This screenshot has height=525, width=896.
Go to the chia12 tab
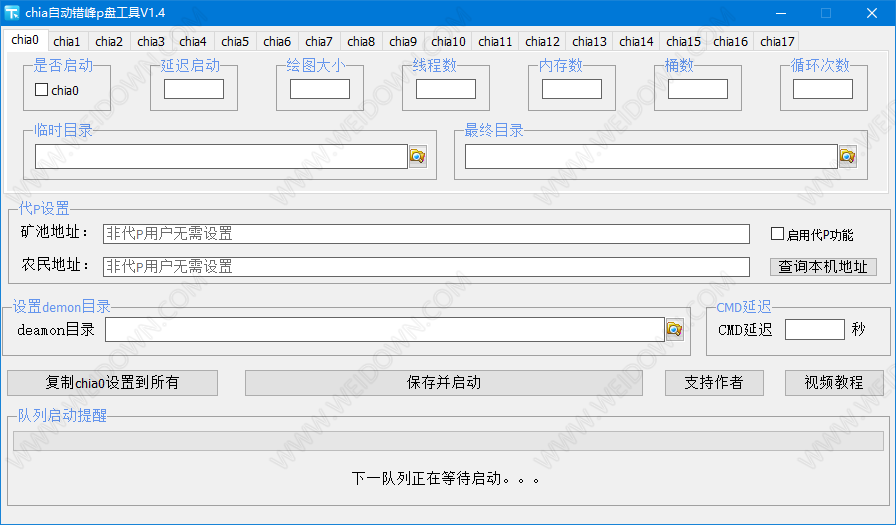[542, 42]
